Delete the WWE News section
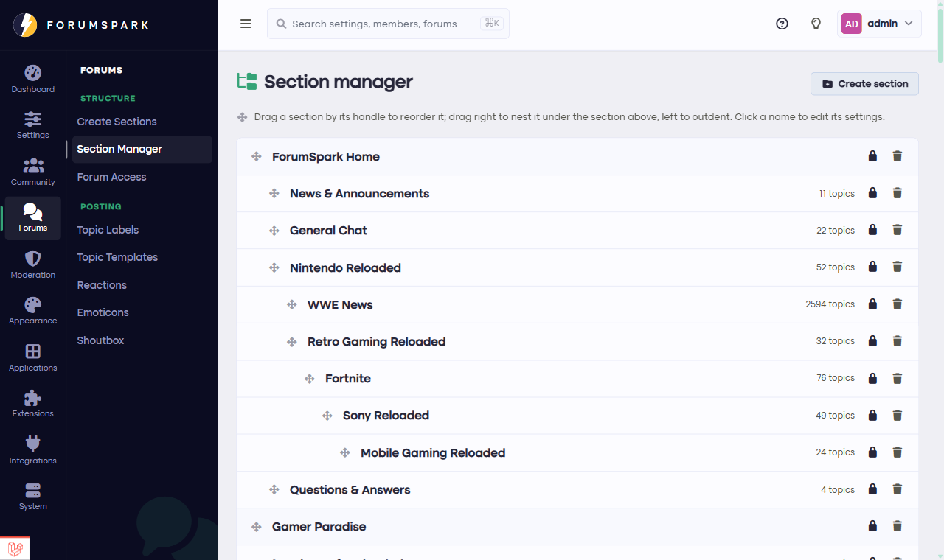 898,304
